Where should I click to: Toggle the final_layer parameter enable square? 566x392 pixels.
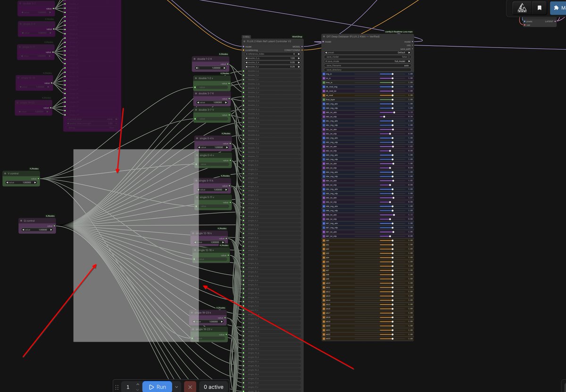tap(323, 99)
